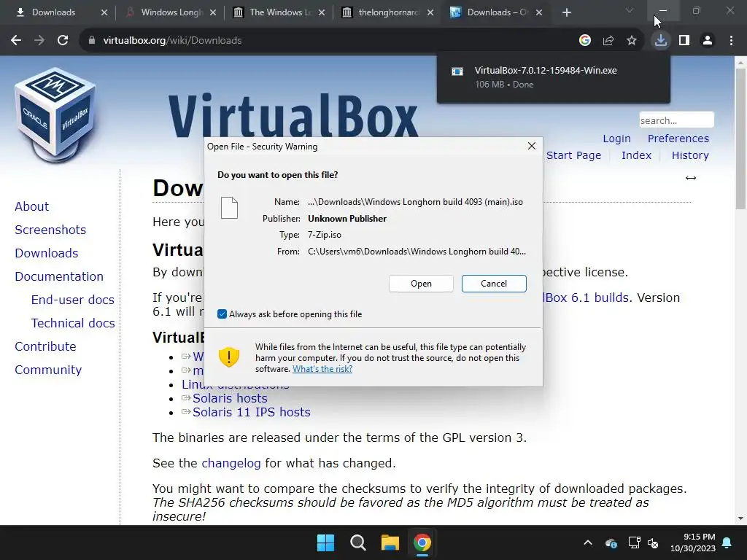Bookmark this page with the star icon
The height and width of the screenshot is (560, 747).
tap(632, 41)
